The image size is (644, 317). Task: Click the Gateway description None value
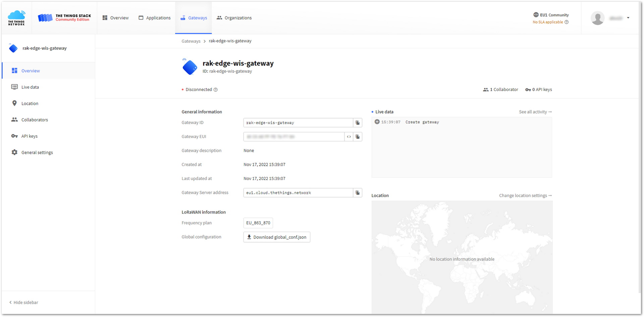(x=249, y=150)
